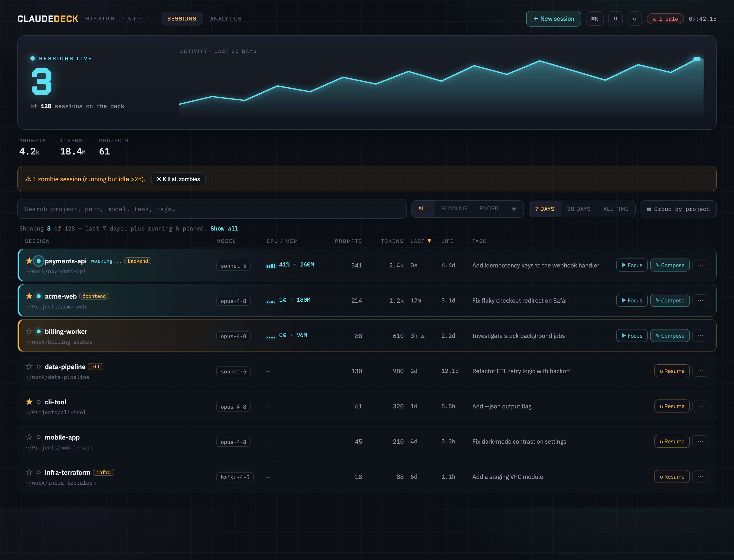The width and height of the screenshot is (734, 560).
Task: Open the 1 idle warning badge
Action: tap(665, 19)
